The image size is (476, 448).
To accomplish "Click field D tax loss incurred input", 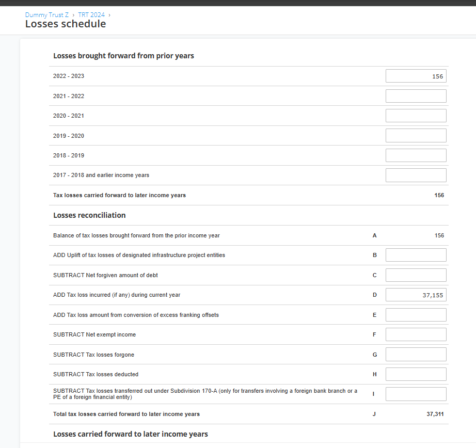I will coord(416,295).
